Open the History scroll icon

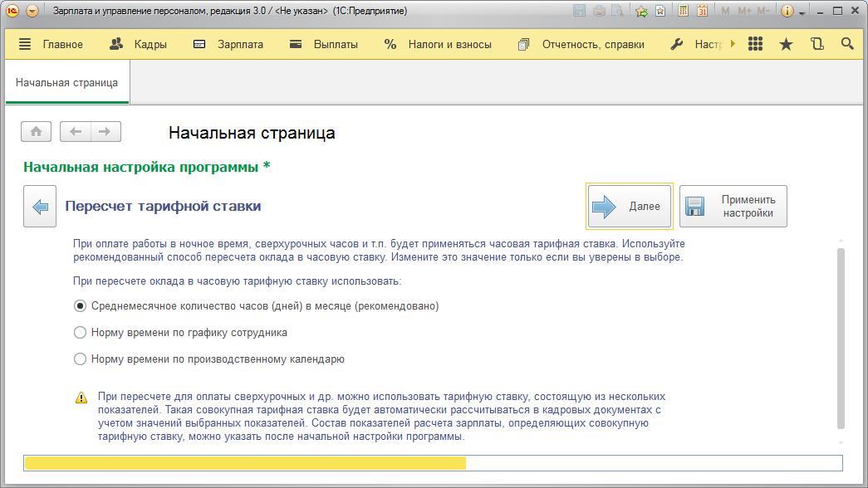point(817,45)
